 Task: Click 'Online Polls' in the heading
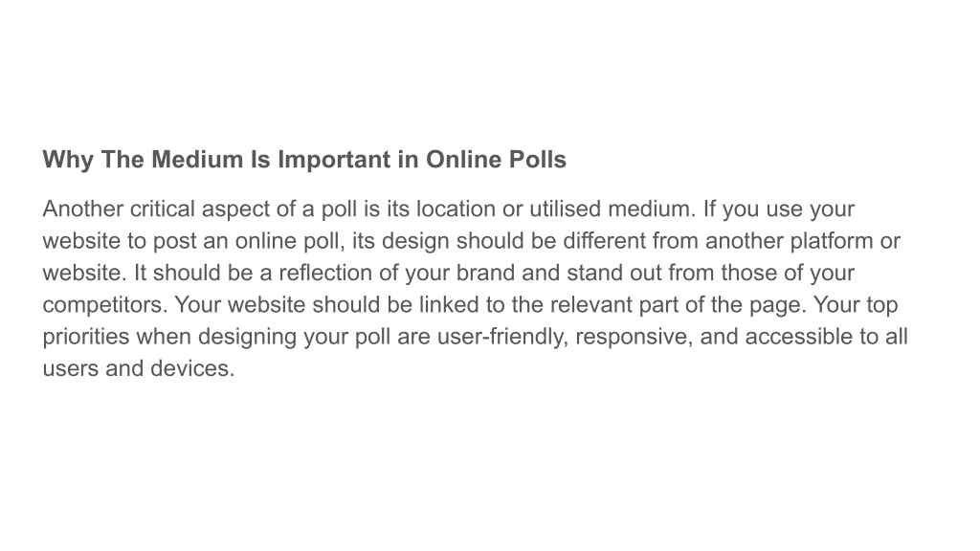point(497,160)
